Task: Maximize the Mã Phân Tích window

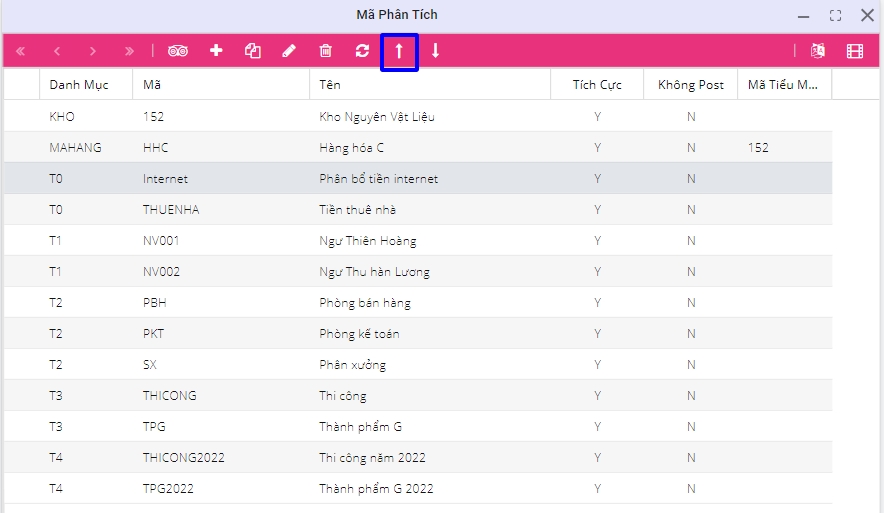Action: pos(835,16)
